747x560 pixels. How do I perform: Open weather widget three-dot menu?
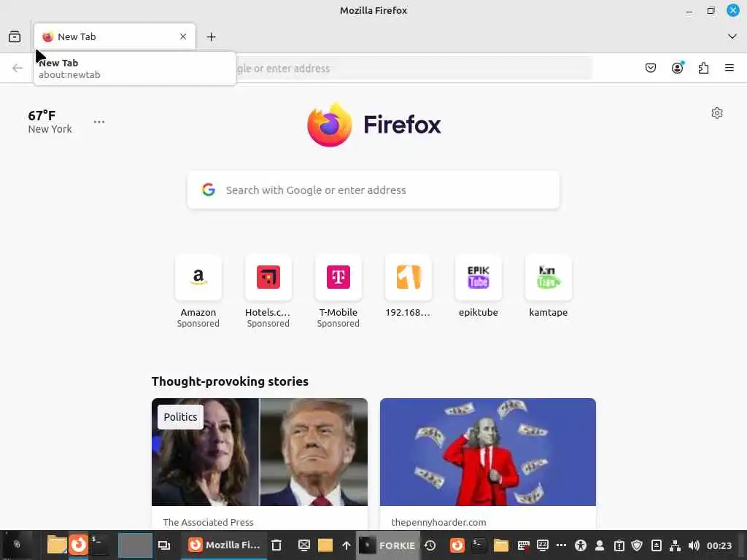(x=99, y=122)
